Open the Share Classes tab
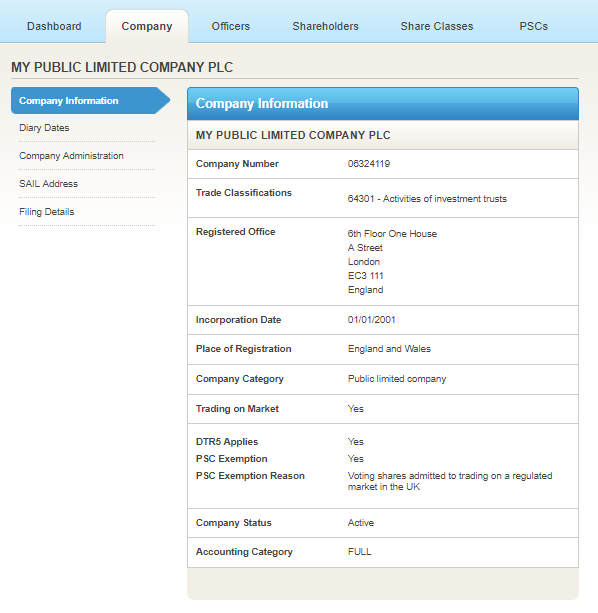This screenshot has height=613, width=598. [x=437, y=26]
